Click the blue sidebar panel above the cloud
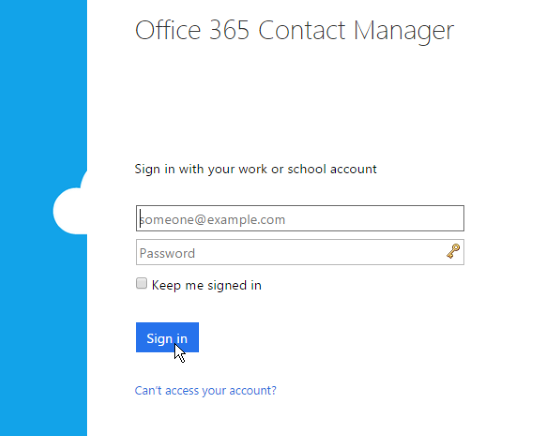Image resolution: width=550 pixels, height=436 pixels. pos(43,84)
